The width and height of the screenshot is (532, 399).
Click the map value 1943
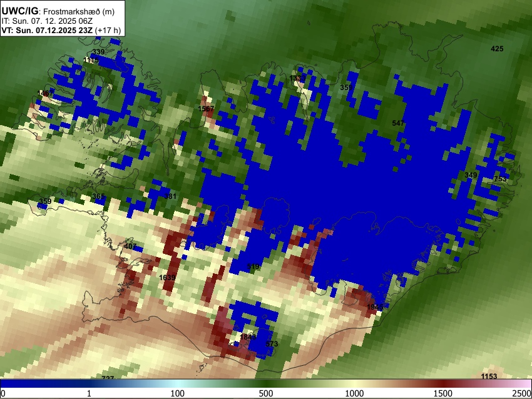coord(376,307)
